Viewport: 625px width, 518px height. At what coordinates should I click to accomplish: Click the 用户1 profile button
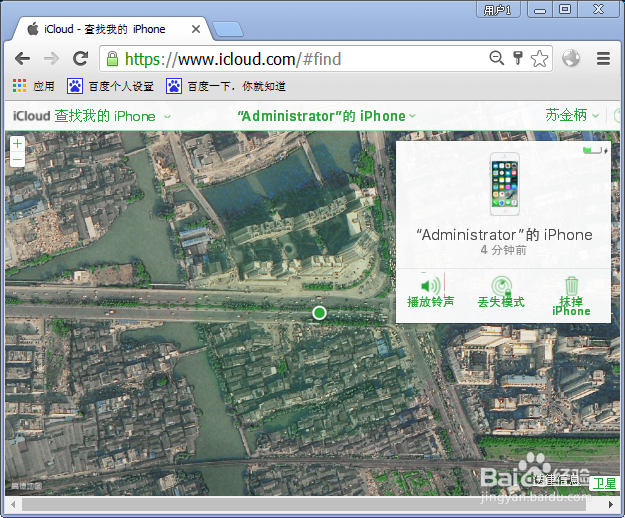(498, 9)
